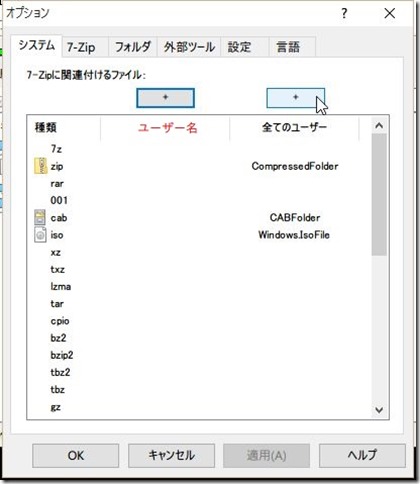
Task: Select the tar row
Action: (57, 304)
